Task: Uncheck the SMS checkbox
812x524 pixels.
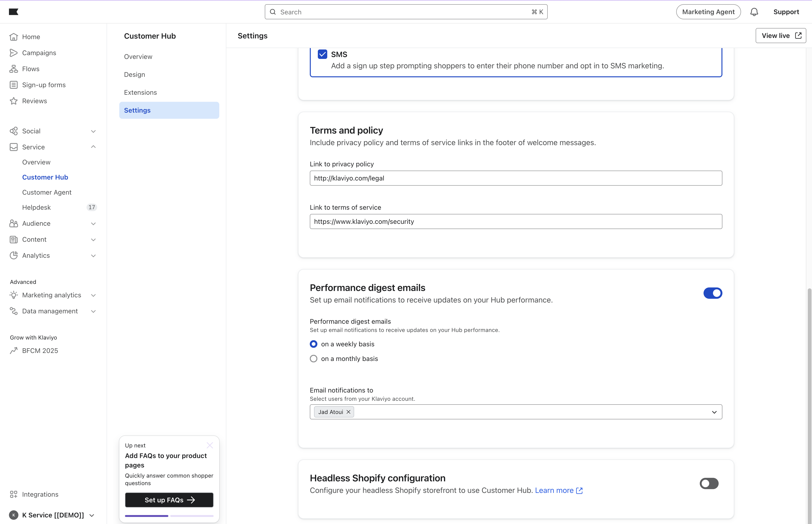Action: (322, 54)
